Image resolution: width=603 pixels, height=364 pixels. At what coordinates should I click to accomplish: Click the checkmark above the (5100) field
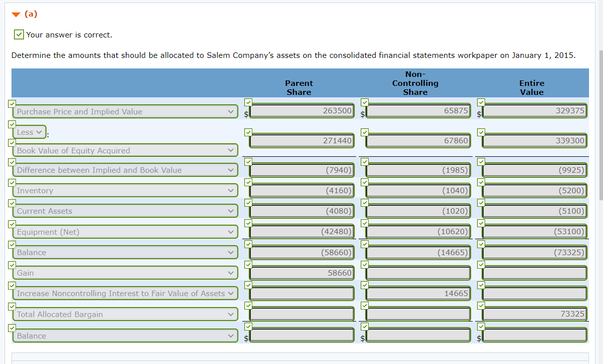pyautogui.click(x=481, y=202)
